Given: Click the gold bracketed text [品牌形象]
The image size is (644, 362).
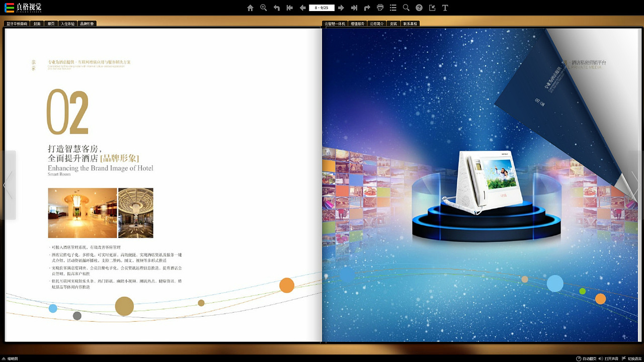Looking at the screenshot, I should [x=120, y=158].
